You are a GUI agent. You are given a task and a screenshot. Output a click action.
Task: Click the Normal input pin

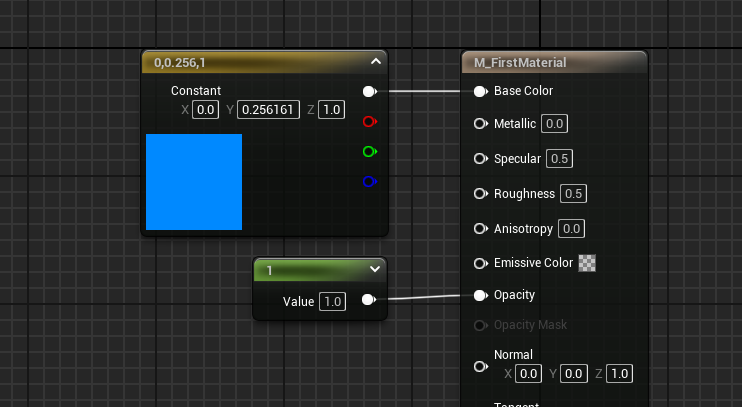pos(480,366)
